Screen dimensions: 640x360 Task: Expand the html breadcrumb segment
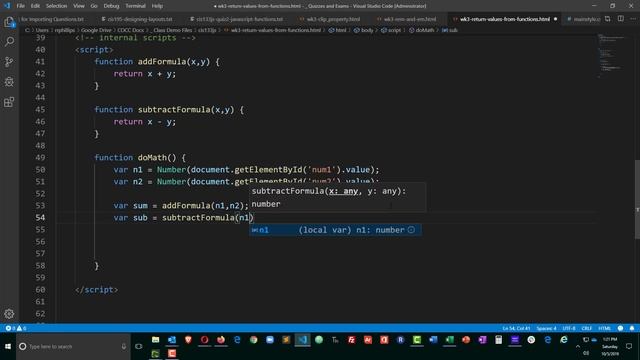tap(338, 30)
